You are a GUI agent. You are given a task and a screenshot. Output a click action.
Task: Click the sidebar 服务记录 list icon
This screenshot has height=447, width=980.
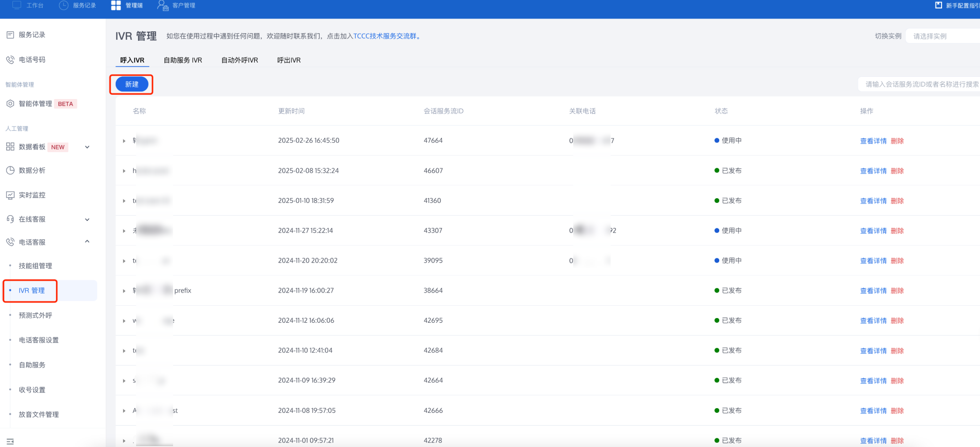coord(10,35)
